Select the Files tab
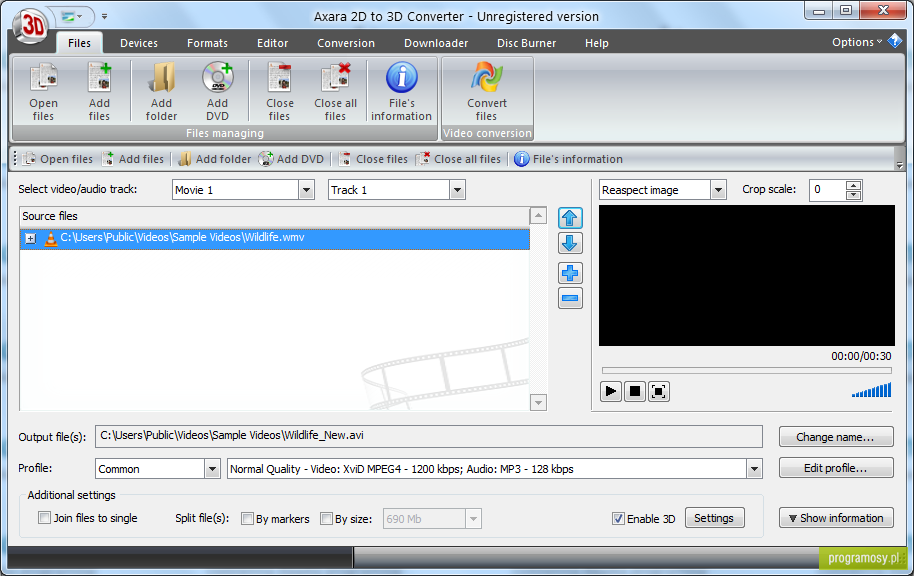 [79, 43]
